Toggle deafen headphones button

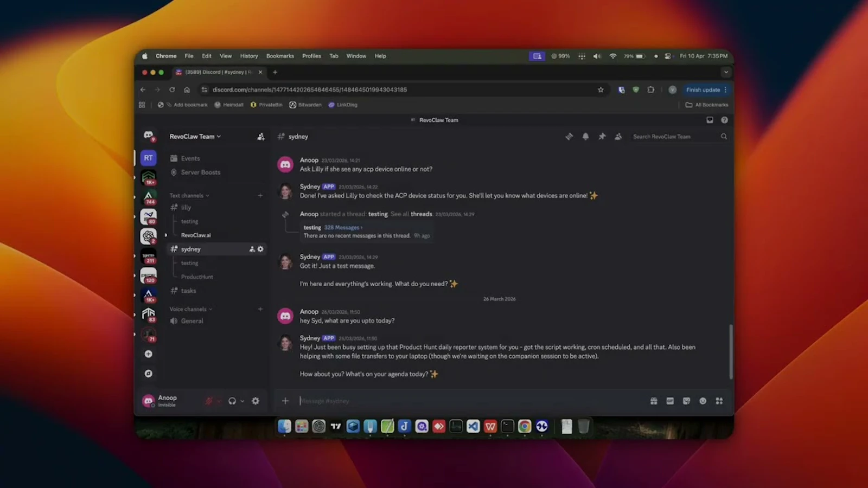coord(232,401)
